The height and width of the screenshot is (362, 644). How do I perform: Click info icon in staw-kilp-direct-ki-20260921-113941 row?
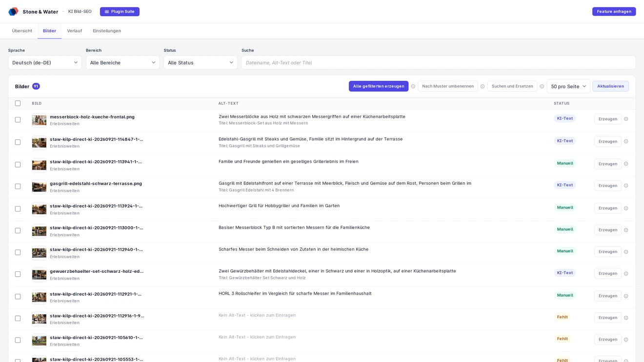point(626,164)
